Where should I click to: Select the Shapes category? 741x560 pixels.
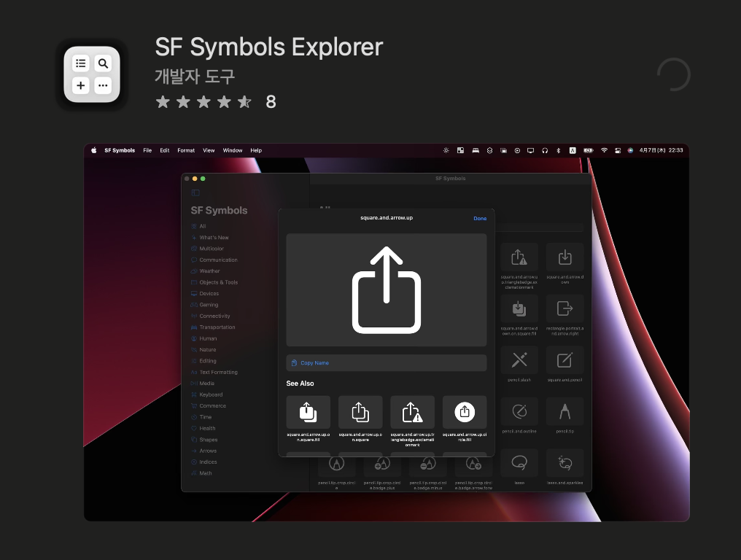pos(204,440)
